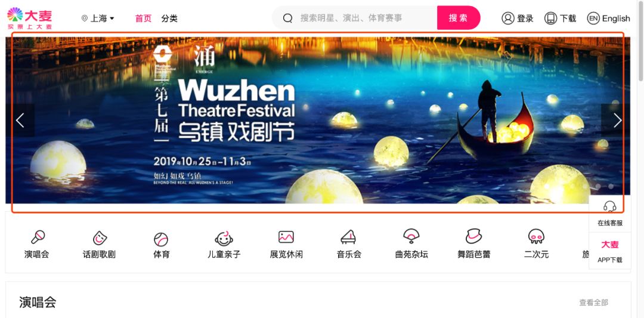Go to the 首页 tab
The height and width of the screenshot is (318, 644).
143,18
